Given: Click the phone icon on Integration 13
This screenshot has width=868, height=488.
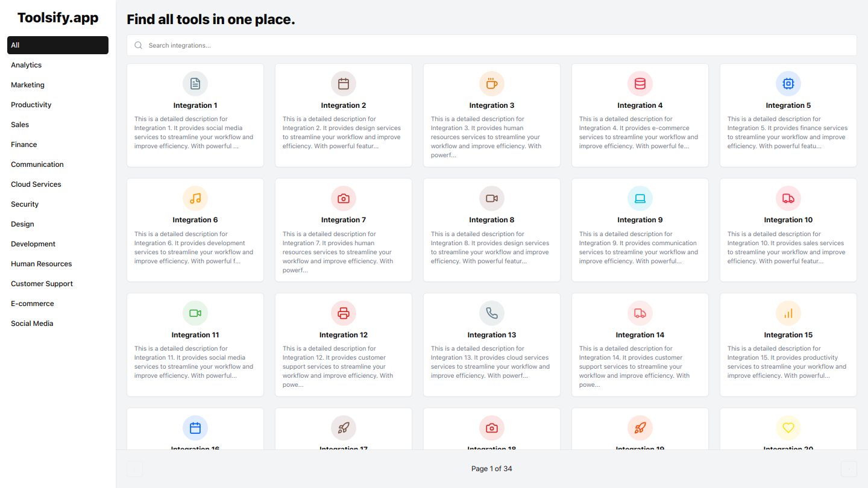Looking at the screenshot, I should (492, 313).
